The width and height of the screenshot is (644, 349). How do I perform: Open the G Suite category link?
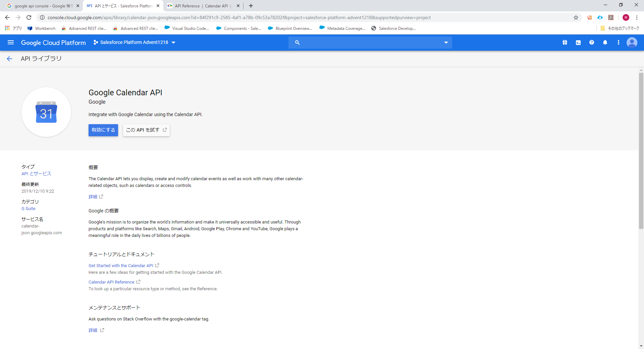click(x=29, y=208)
